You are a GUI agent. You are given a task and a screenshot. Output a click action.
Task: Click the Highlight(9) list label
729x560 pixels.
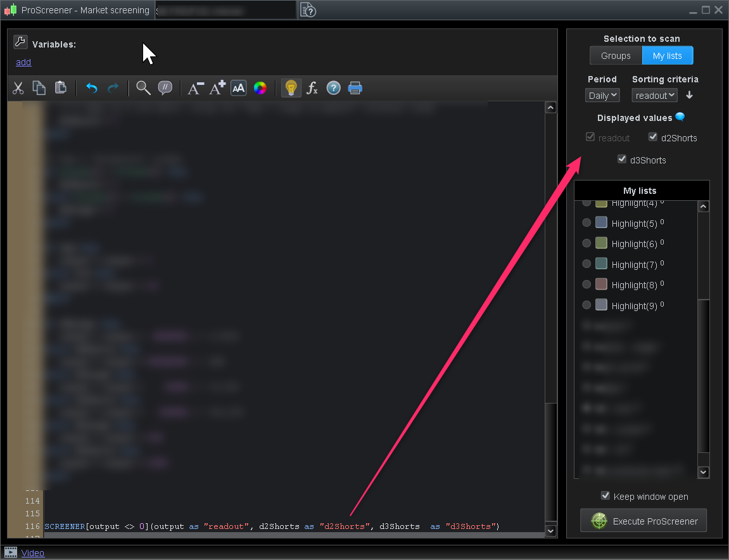click(x=634, y=305)
